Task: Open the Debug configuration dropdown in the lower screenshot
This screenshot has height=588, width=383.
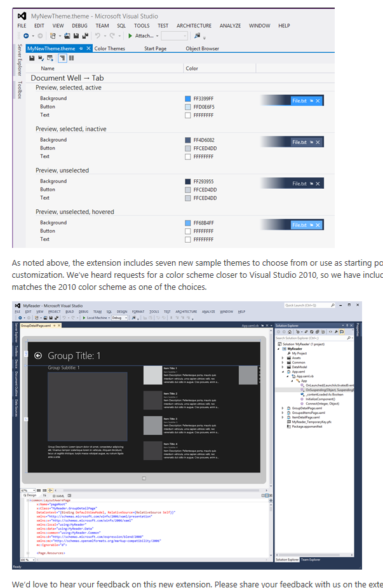Action: [x=119, y=318]
